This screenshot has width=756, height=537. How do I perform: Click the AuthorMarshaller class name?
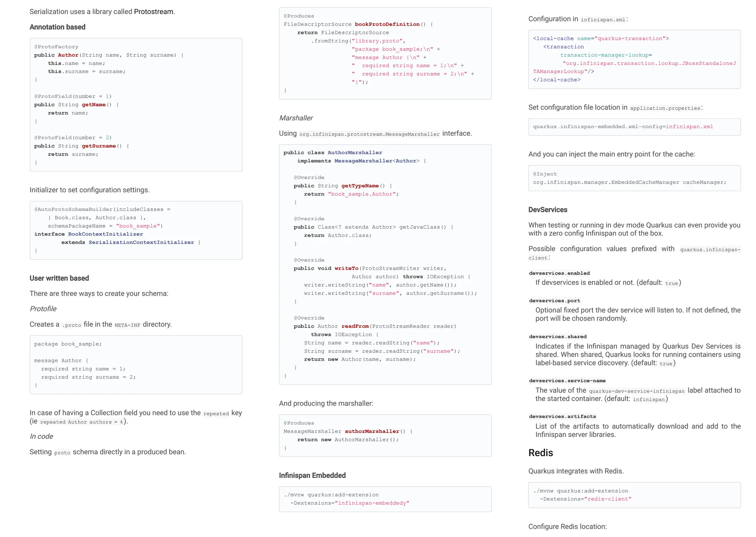355,153
